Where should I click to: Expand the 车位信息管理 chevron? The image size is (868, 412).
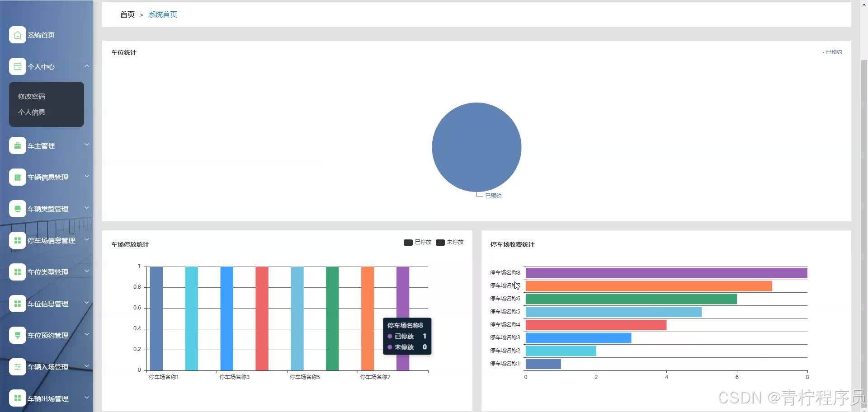point(86,303)
